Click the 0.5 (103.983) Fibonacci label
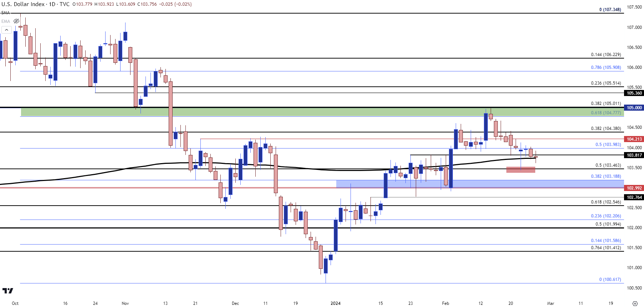This screenshot has width=644, height=307. coord(608,145)
